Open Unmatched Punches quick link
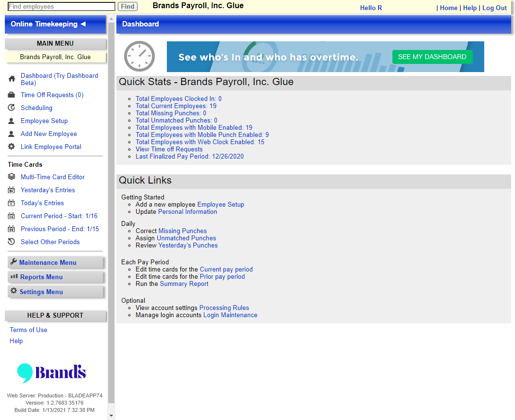The width and height of the screenshot is (515, 420). [186, 238]
